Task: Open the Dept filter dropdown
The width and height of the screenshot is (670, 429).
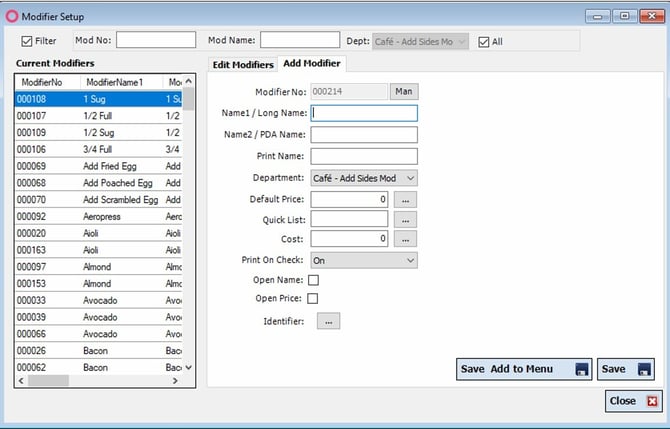Action: (420, 41)
